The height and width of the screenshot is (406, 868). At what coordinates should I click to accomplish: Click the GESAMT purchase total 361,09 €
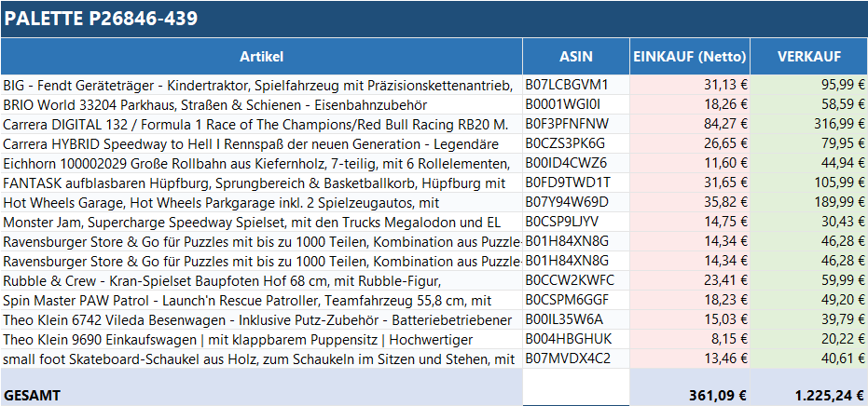click(690, 395)
